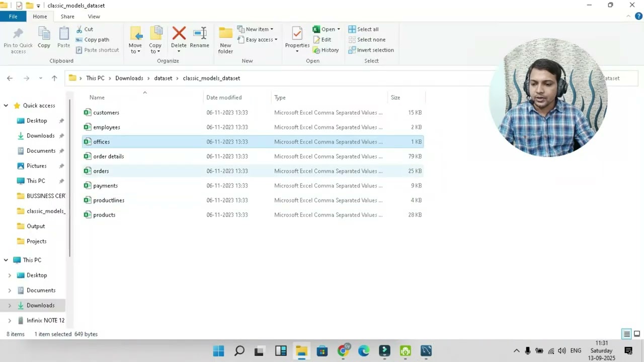
Task: Open recent locations dropdown arrow
Action: click(x=40, y=78)
